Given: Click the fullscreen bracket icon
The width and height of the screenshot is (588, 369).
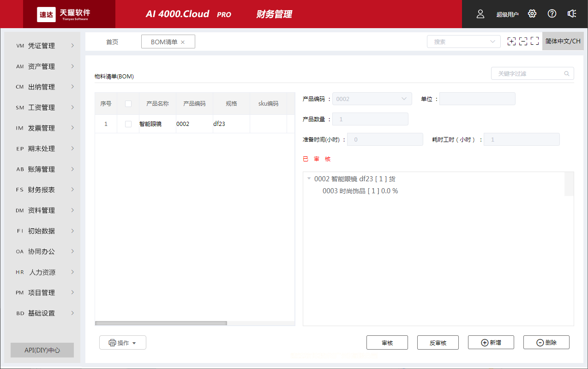Looking at the screenshot, I should pos(534,41).
